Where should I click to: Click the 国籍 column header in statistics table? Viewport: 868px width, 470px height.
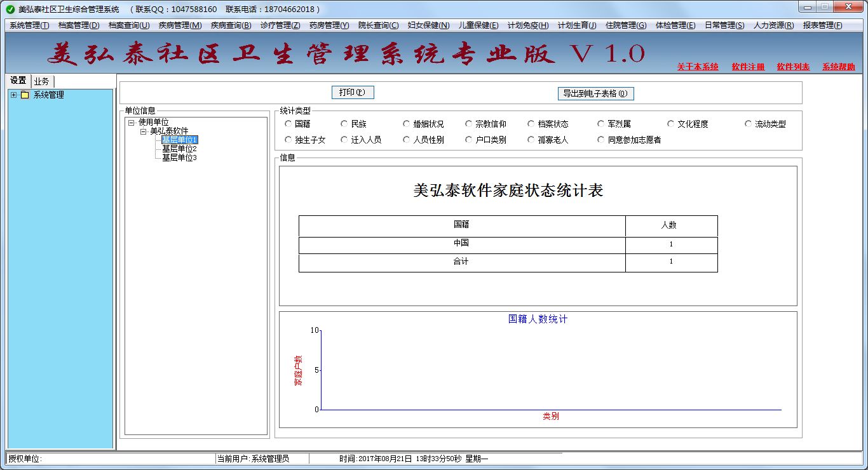click(x=462, y=225)
